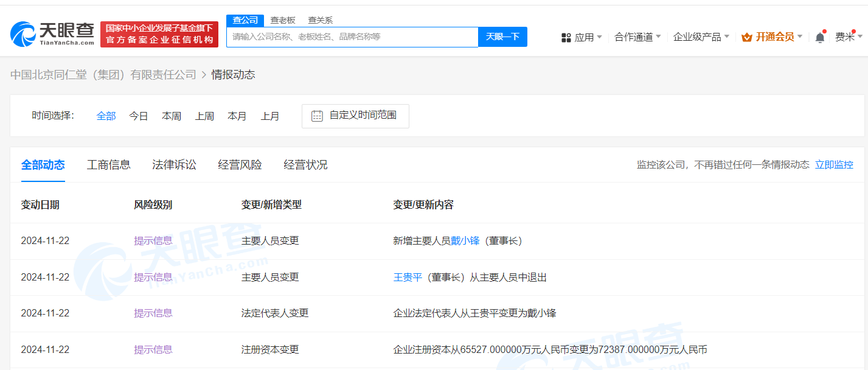Click the 注册资本变更 type cell
This screenshot has width=868, height=370.
(270, 350)
